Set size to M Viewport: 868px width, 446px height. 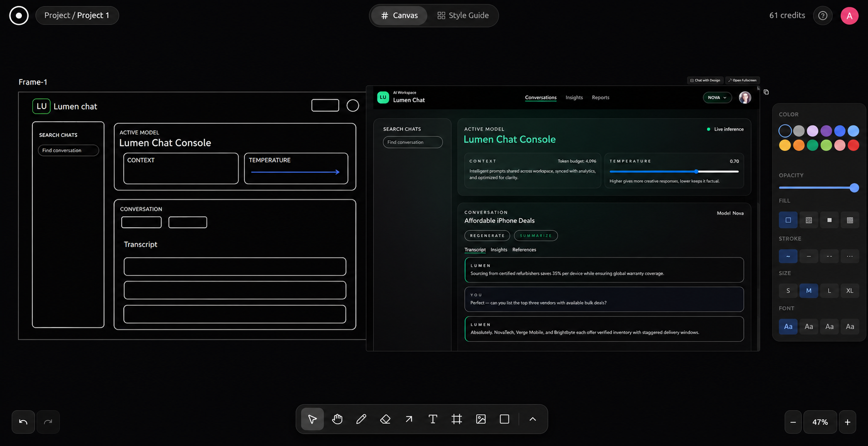pos(809,291)
